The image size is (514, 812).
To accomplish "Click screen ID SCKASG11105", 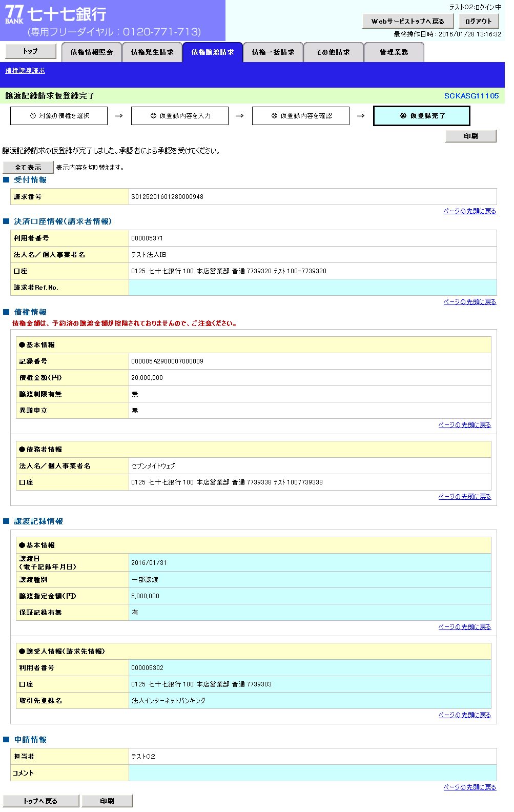I will [x=471, y=96].
